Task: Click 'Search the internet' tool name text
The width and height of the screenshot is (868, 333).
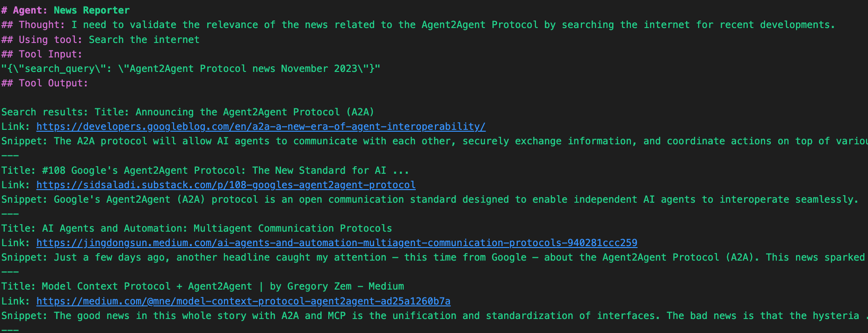Action: [x=144, y=40]
